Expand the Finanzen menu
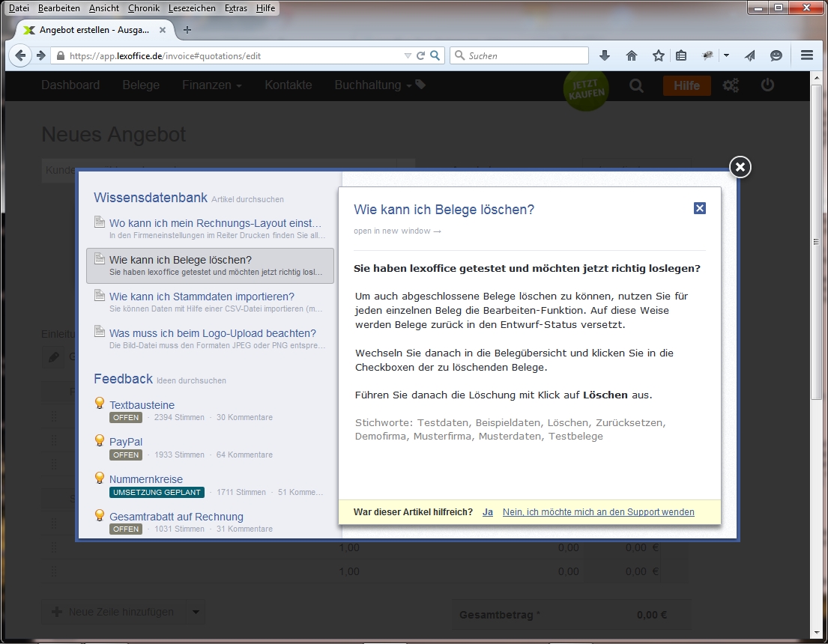Viewport: 828px width, 644px height. click(212, 85)
